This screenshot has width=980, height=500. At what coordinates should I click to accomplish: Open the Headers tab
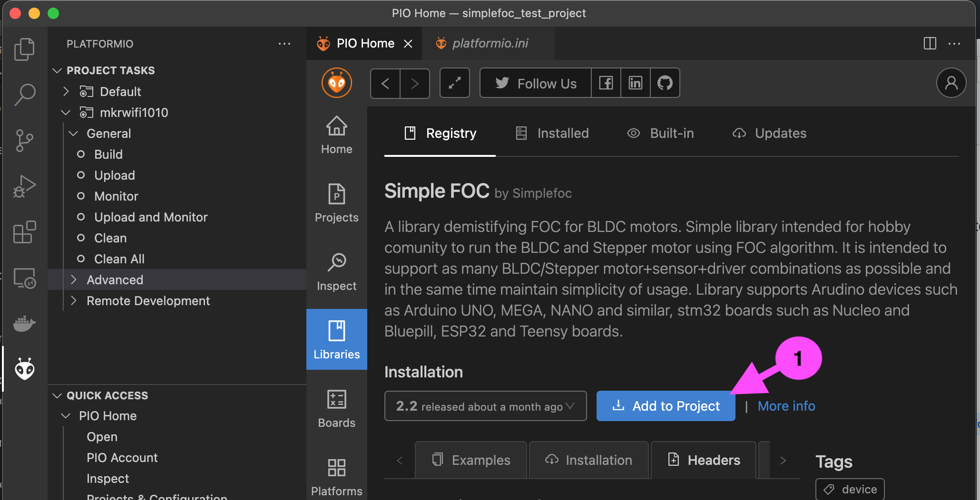pyautogui.click(x=704, y=460)
